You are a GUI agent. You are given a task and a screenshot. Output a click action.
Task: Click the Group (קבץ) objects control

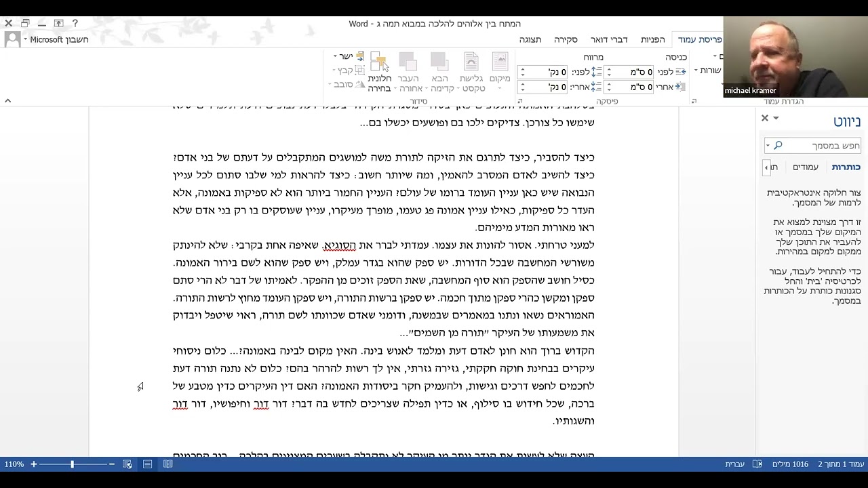(x=348, y=70)
